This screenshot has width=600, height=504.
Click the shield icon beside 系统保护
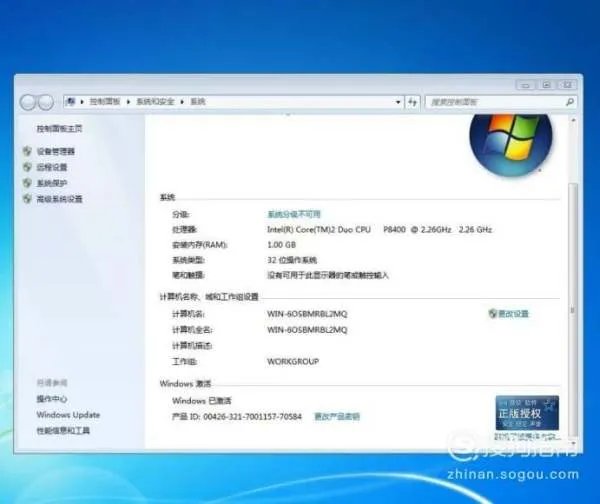point(27,183)
